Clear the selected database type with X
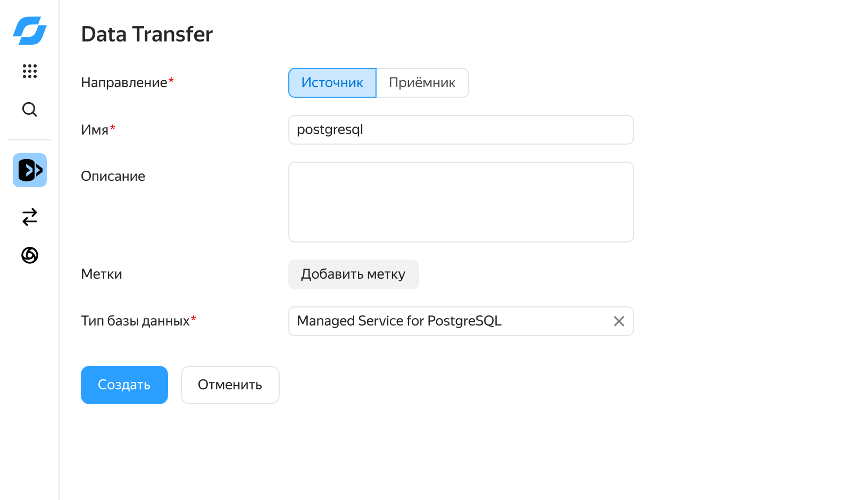Image resolution: width=868 pixels, height=500 pixels. point(619,321)
